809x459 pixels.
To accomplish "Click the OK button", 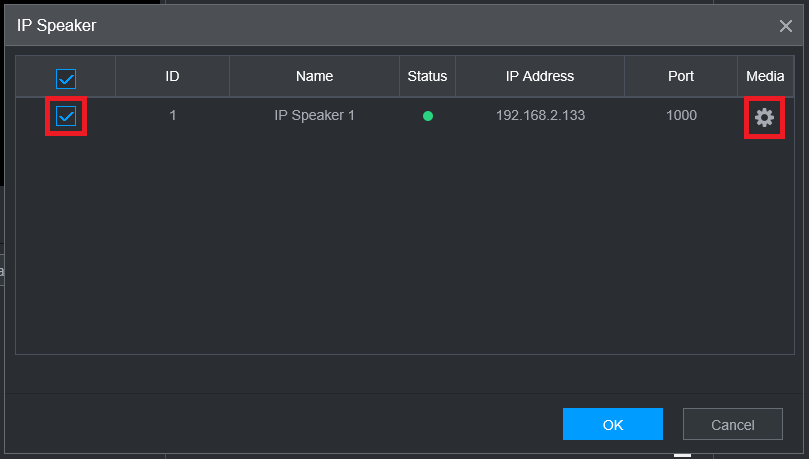I will coord(612,424).
